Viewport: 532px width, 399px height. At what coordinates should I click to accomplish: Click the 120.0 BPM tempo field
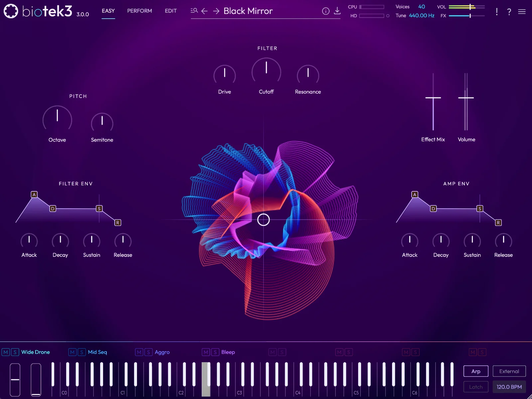tap(509, 387)
